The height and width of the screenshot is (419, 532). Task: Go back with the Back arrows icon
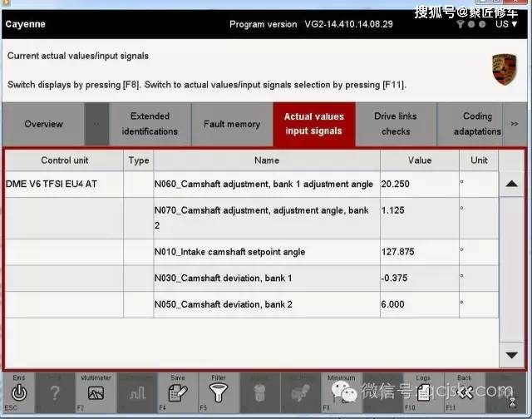[465, 393]
